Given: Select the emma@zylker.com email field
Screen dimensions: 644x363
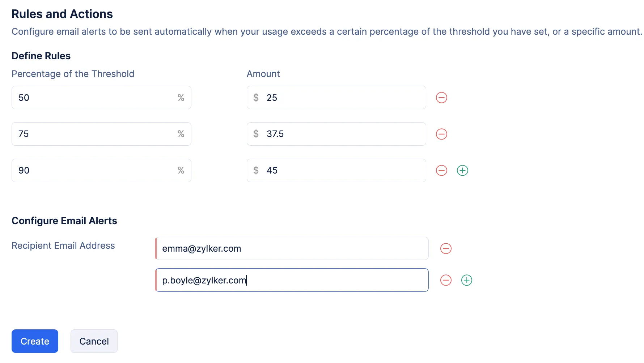Looking at the screenshot, I should (x=292, y=248).
